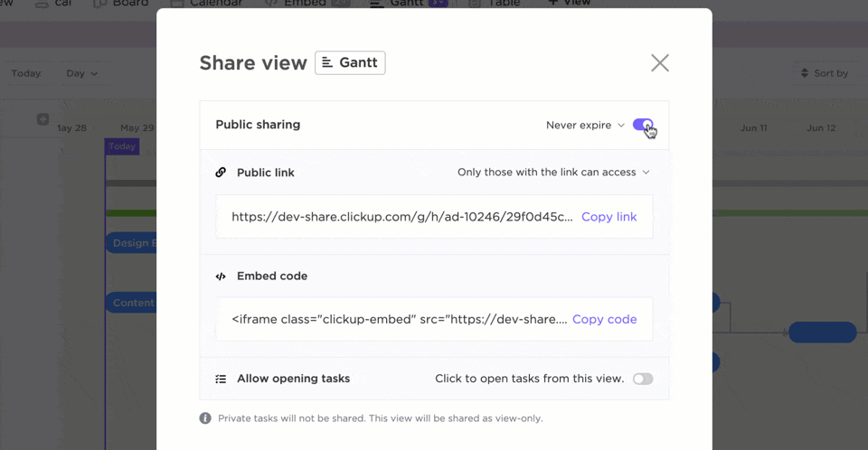Click the plus icon beside the timeline dates
868x450 pixels.
(42, 119)
